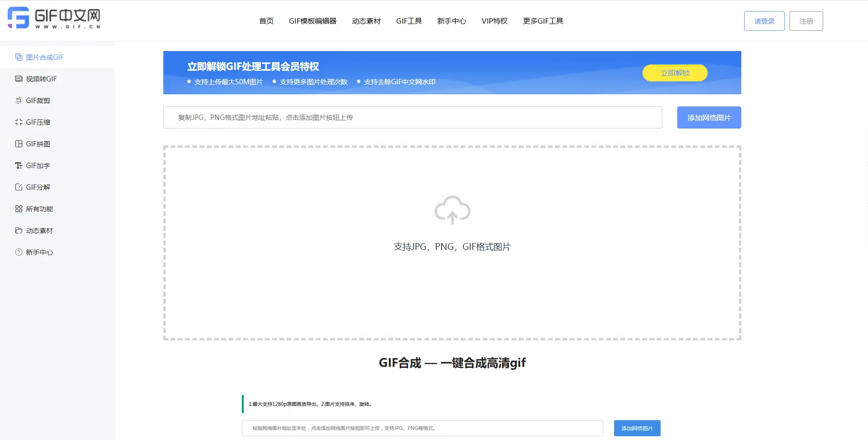Open the GIF模板编辑器 menu item
Viewport: 868px width, 440px height.
[x=313, y=21]
